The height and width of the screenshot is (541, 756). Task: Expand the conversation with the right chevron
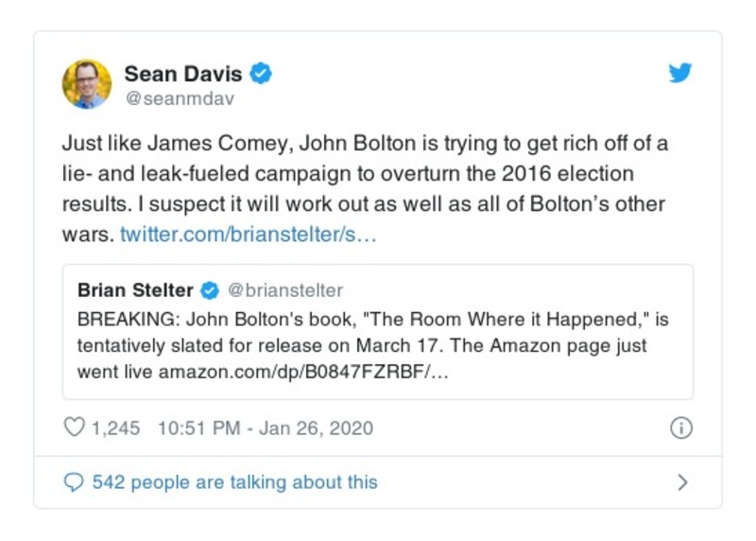(x=682, y=482)
